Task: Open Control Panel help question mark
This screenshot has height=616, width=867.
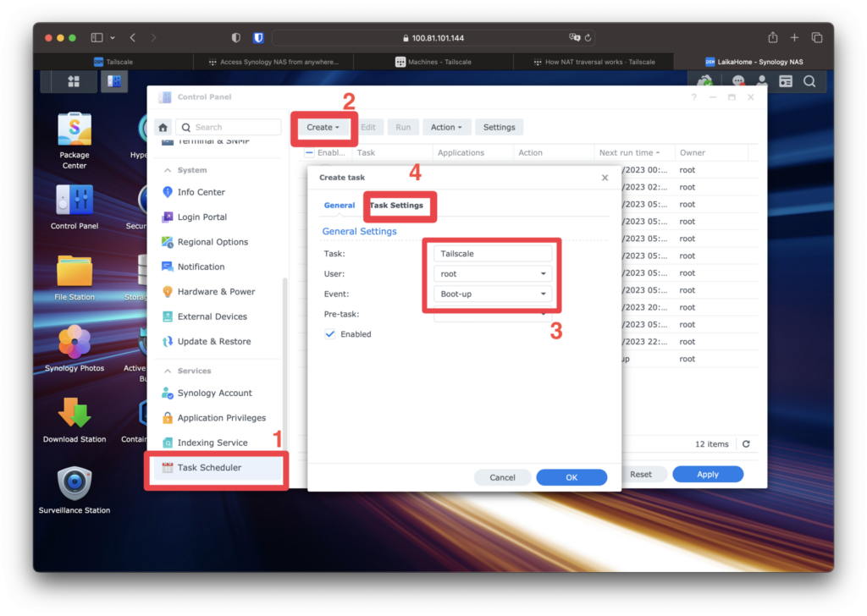Action: click(693, 97)
